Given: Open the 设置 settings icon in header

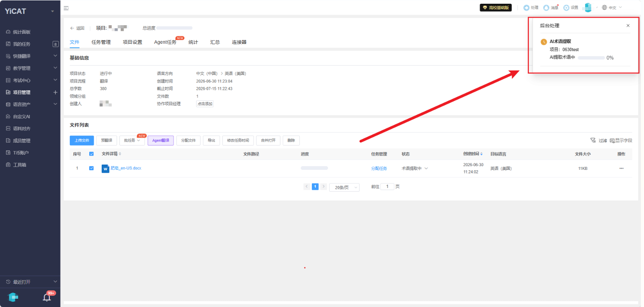Looking at the screenshot, I should (x=566, y=7).
